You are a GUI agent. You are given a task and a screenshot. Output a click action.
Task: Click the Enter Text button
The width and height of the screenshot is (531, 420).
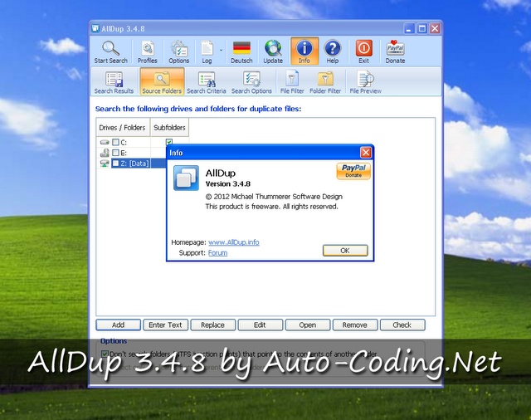[165, 325]
